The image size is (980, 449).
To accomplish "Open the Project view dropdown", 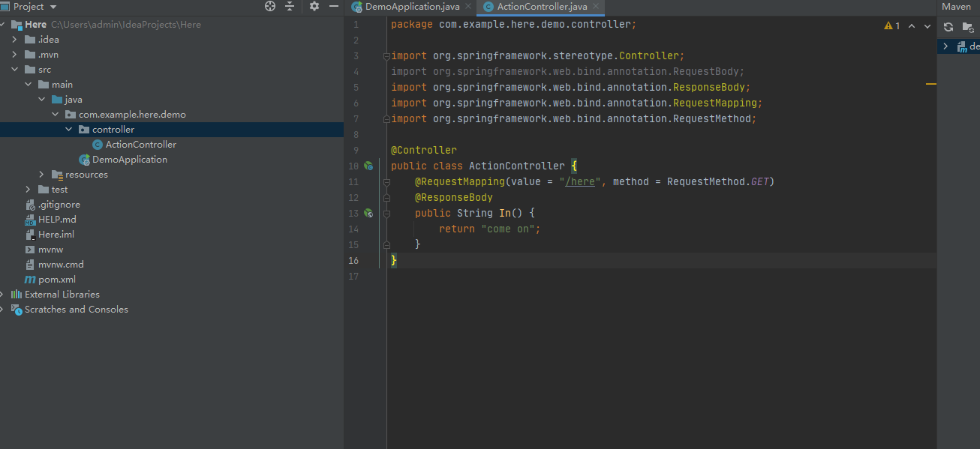I will point(52,7).
